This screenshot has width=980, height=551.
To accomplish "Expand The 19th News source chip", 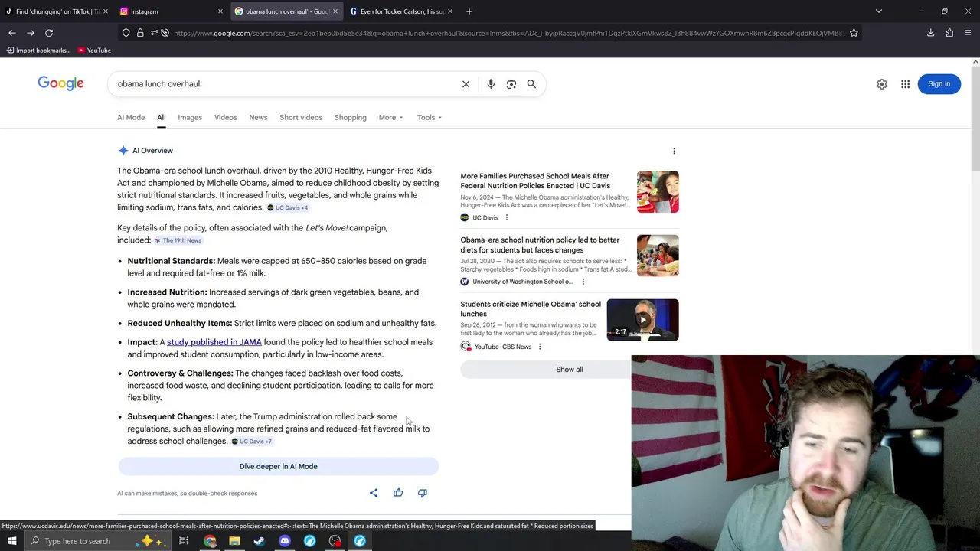I will [x=178, y=240].
